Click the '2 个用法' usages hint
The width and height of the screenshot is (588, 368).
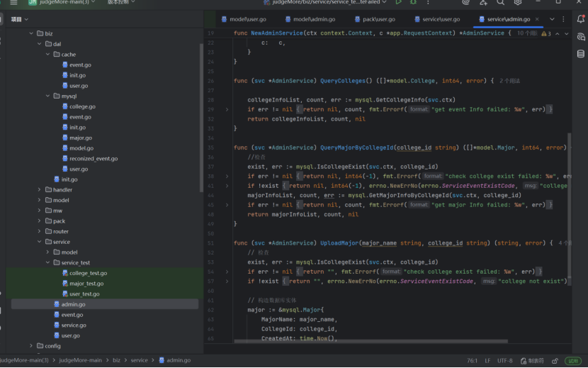pyautogui.click(x=509, y=81)
